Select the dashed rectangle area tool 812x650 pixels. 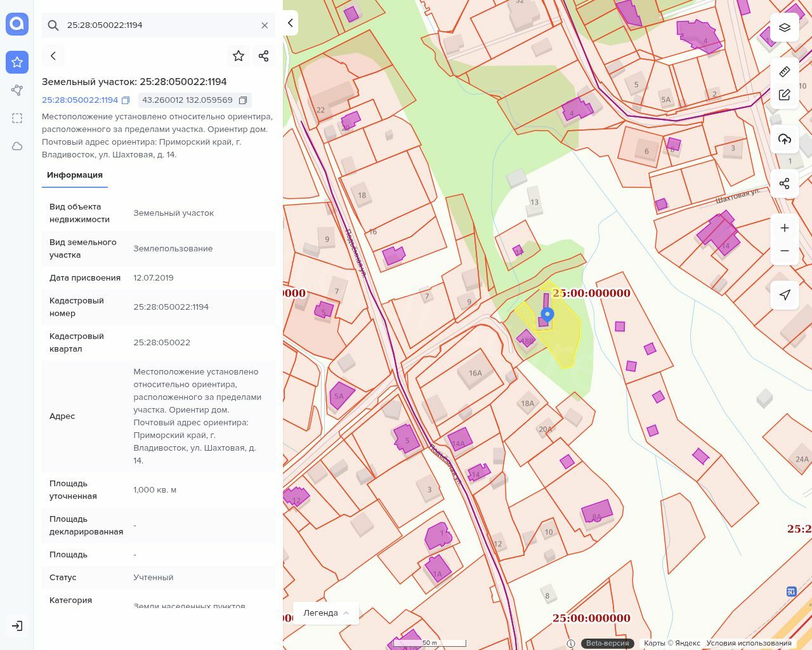point(17,118)
